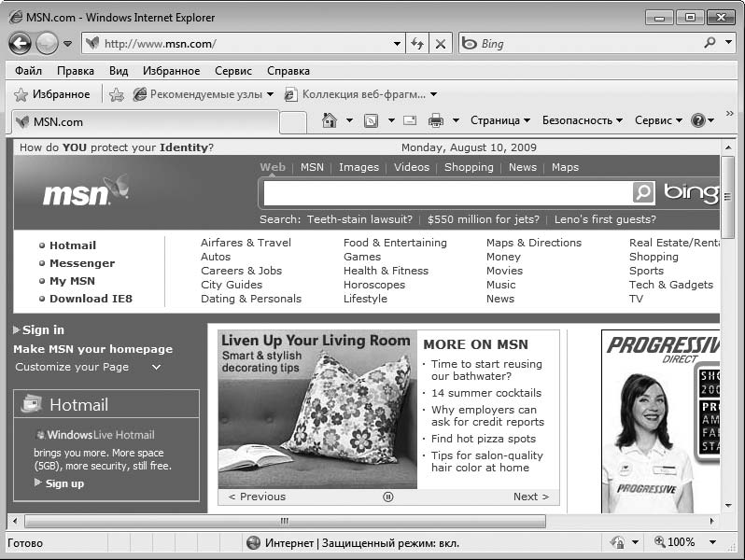
Task: Click the 100% zoom level button
Action: (674, 542)
